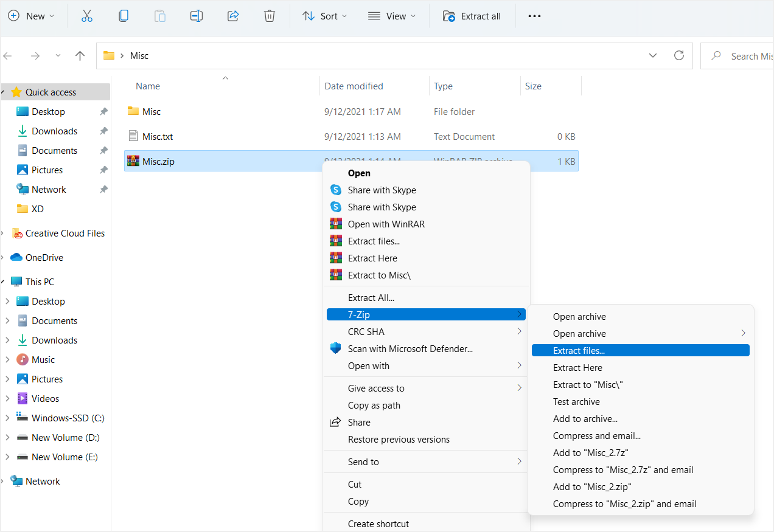Open the View dropdown menu
This screenshot has width=774, height=532.
pyautogui.click(x=391, y=16)
